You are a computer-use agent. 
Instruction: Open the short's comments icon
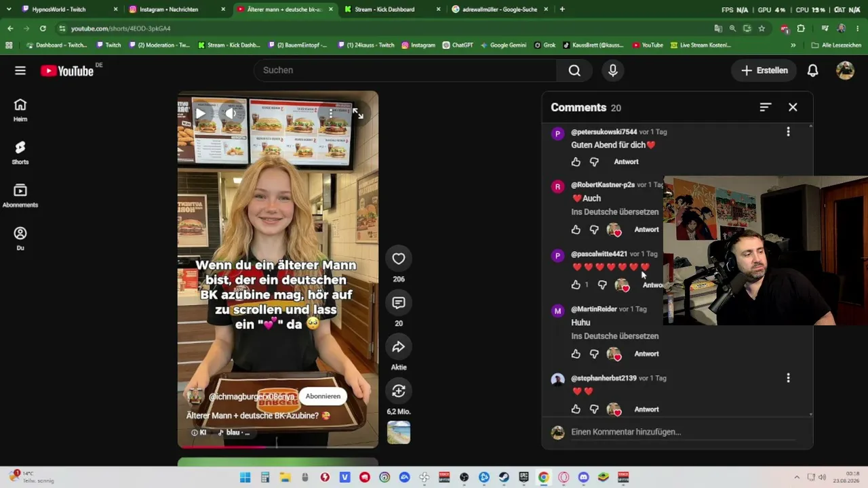[399, 303]
